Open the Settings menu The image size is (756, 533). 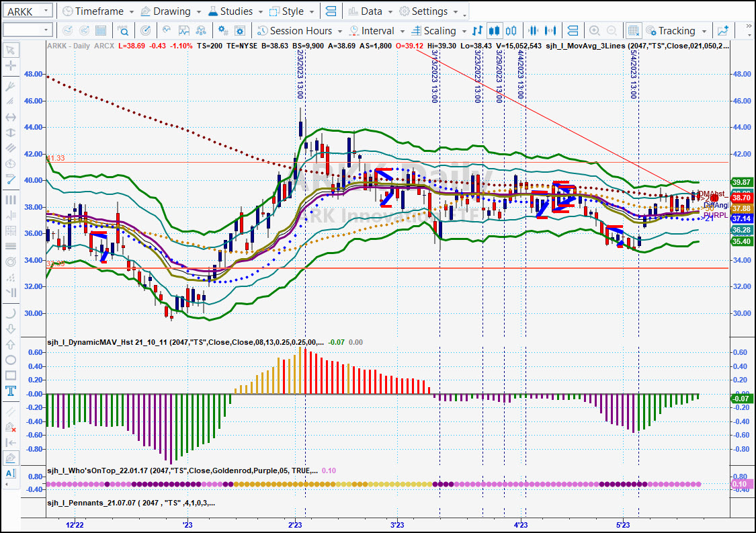pos(429,11)
